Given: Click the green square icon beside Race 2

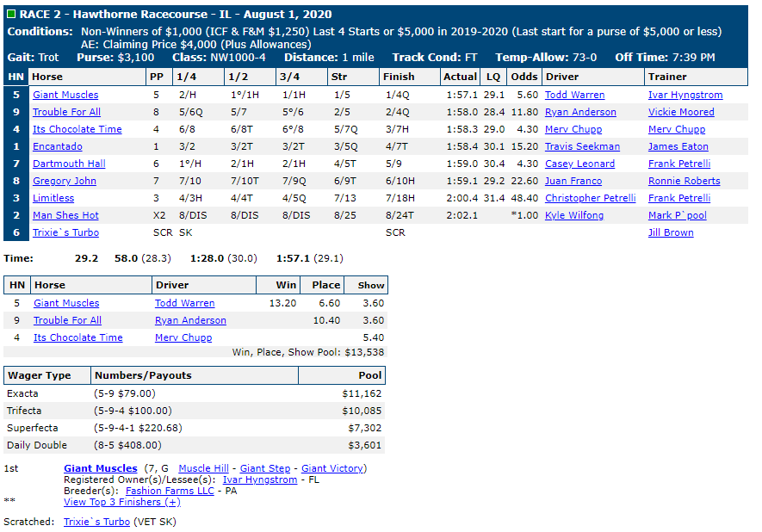Looking at the screenshot, I should click(10, 14).
